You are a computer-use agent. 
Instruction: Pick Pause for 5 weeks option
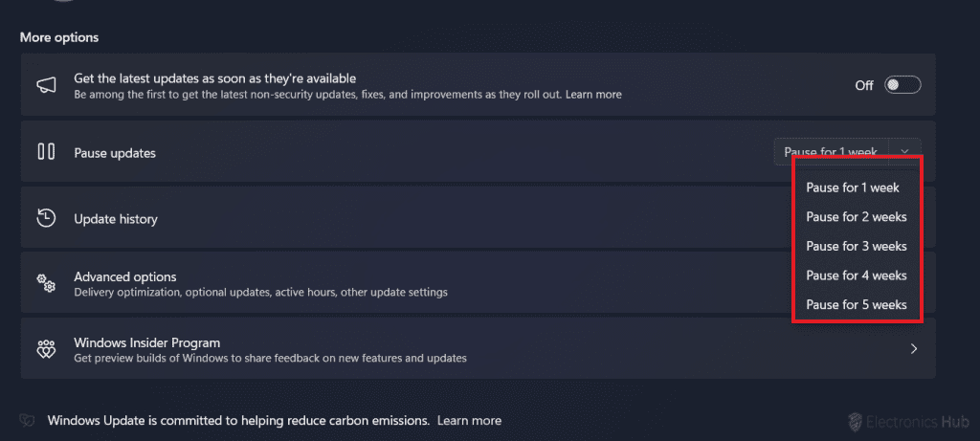pyautogui.click(x=857, y=305)
